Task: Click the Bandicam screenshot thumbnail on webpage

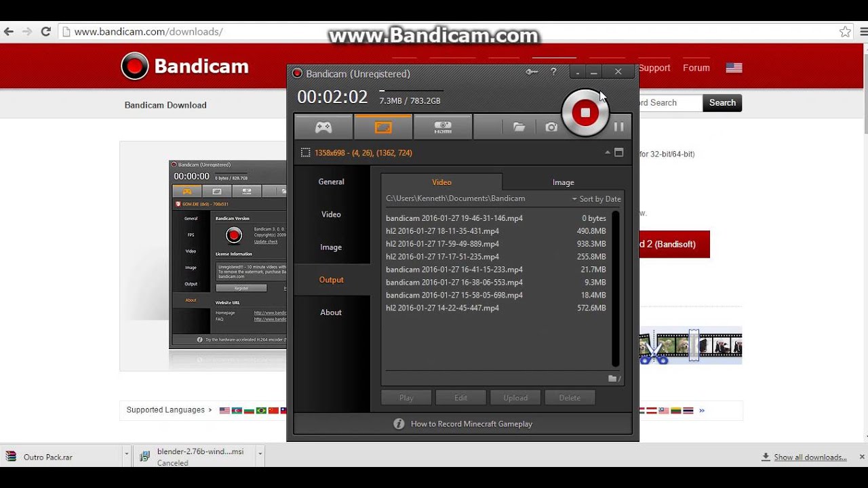Action: (228, 254)
